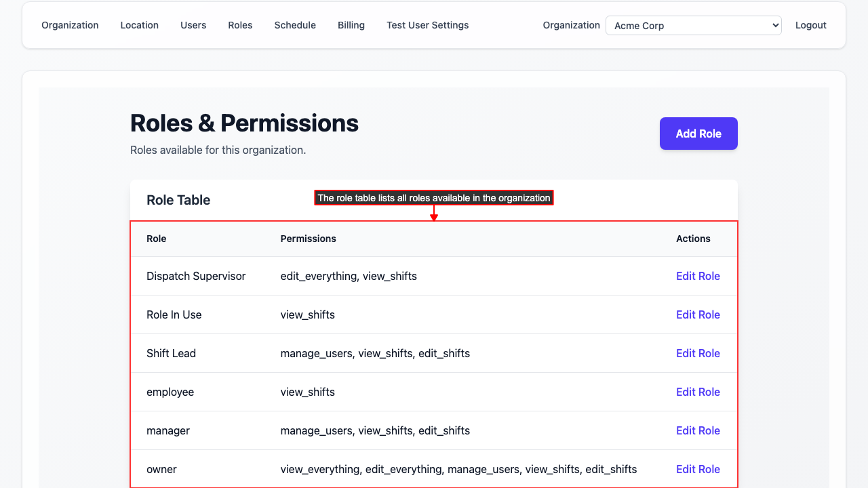Edit the owner role
The height and width of the screenshot is (488, 868).
698,469
